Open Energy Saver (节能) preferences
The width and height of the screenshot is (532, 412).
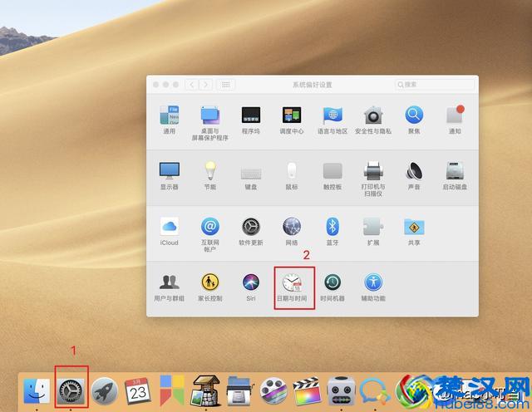click(210, 175)
